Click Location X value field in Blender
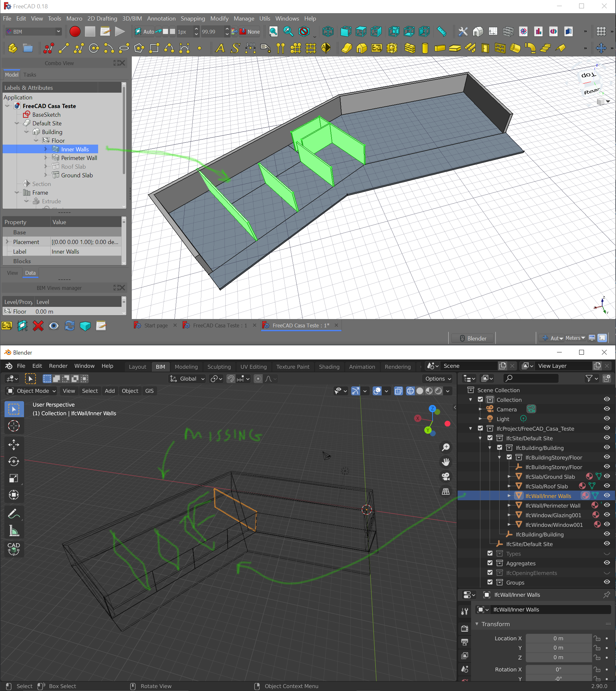The width and height of the screenshot is (616, 691). [558, 638]
